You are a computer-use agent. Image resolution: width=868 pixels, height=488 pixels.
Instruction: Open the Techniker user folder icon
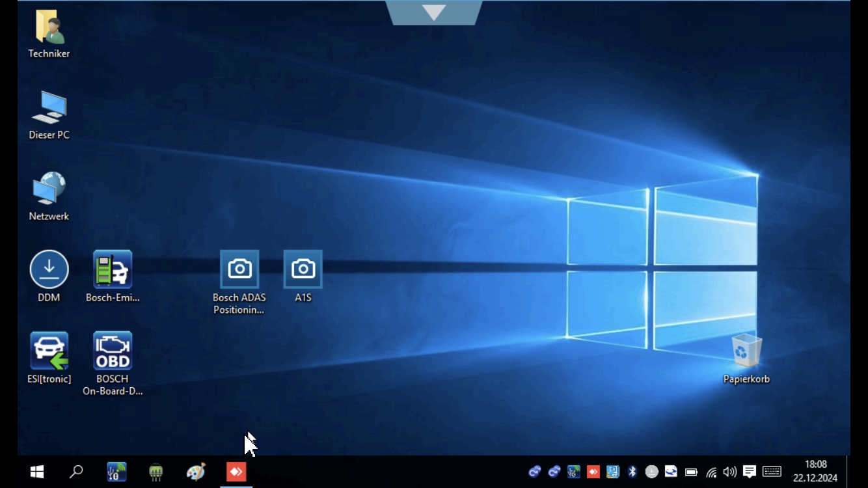coord(49,27)
